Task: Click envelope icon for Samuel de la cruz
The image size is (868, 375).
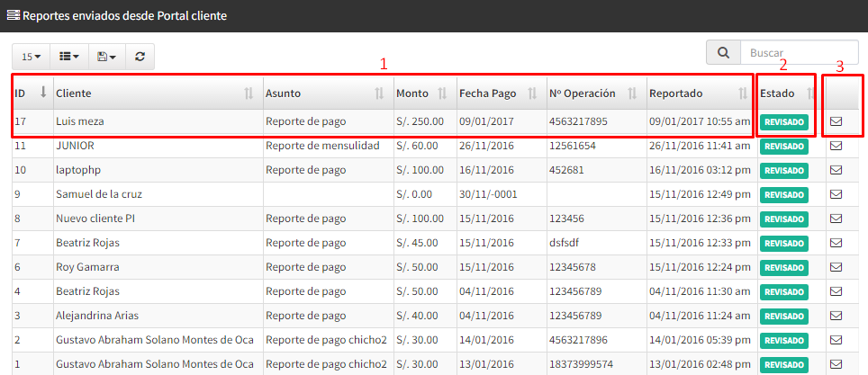Action: [836, 194]
